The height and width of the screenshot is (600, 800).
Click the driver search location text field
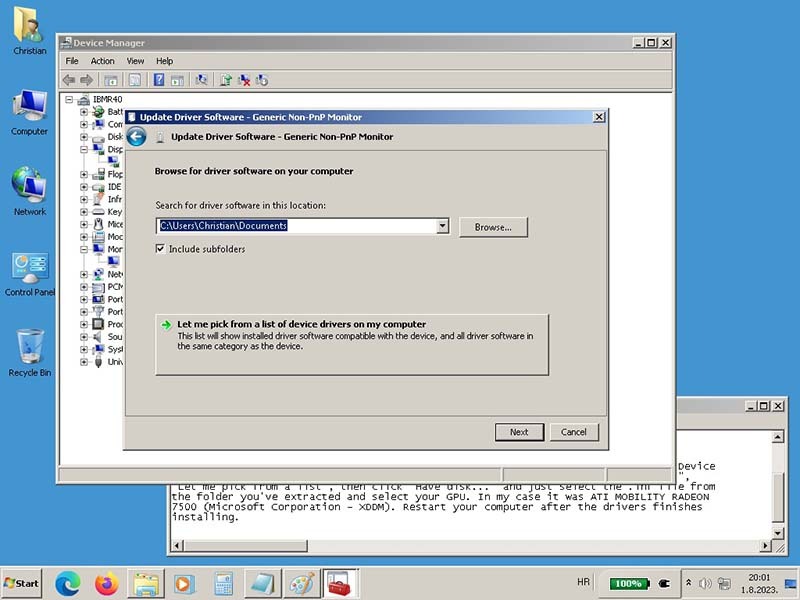(296, 227)
